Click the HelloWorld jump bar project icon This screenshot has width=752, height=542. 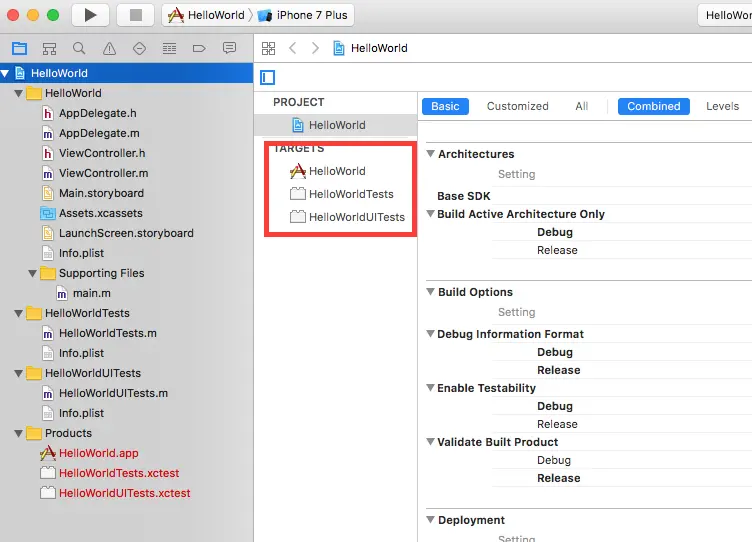tap(339, 48)
